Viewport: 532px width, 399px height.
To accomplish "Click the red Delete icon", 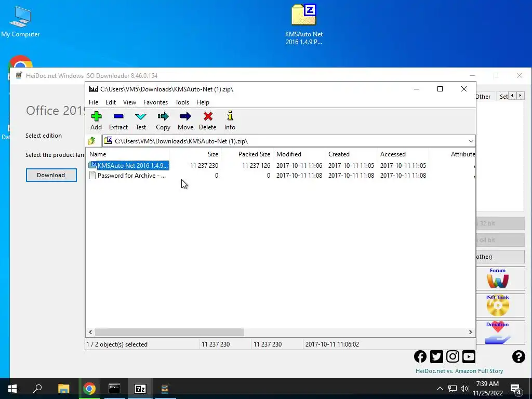I will 208,121.
